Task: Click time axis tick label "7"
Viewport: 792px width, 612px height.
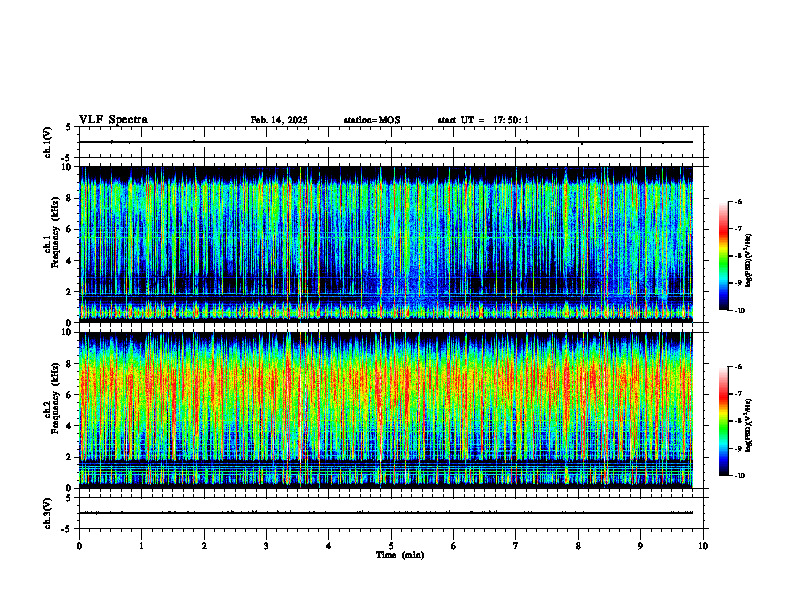Action: [516, 546]
